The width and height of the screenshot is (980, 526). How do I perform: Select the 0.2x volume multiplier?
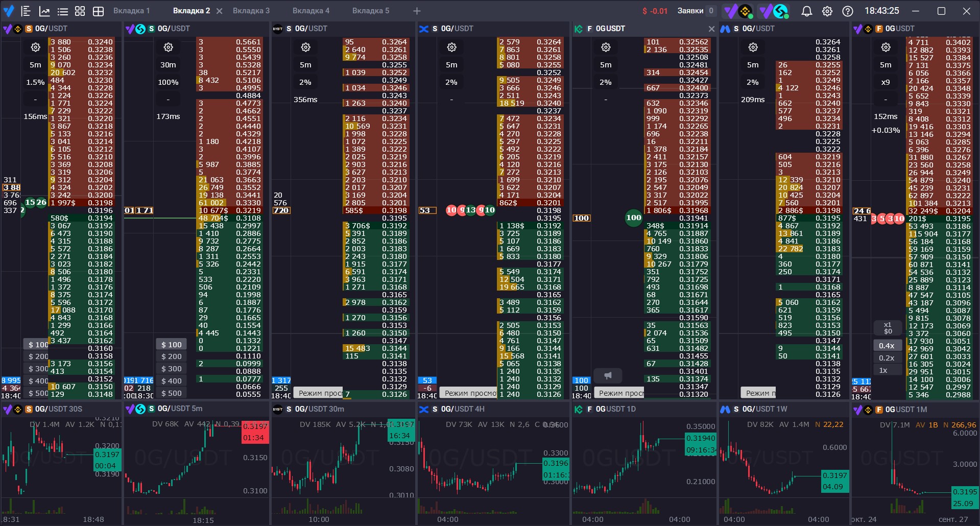pyautogui.click(x=887, y=358)
